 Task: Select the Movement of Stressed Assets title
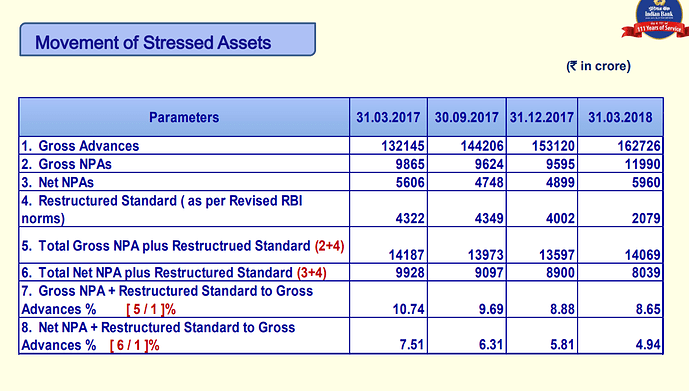153,43
